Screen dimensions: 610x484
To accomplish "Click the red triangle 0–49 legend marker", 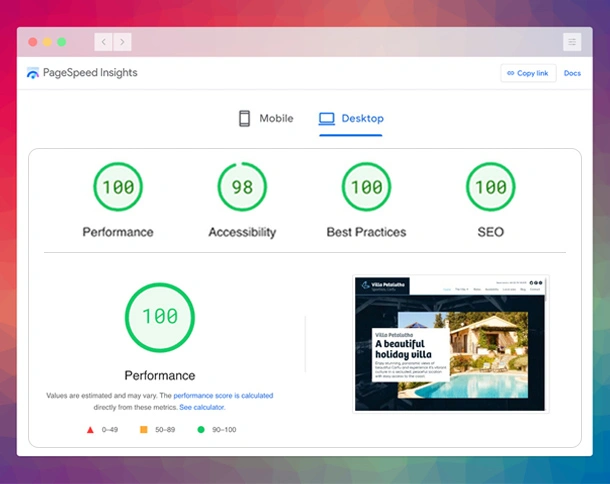I will pyautogui.click(x=90, y=430).
